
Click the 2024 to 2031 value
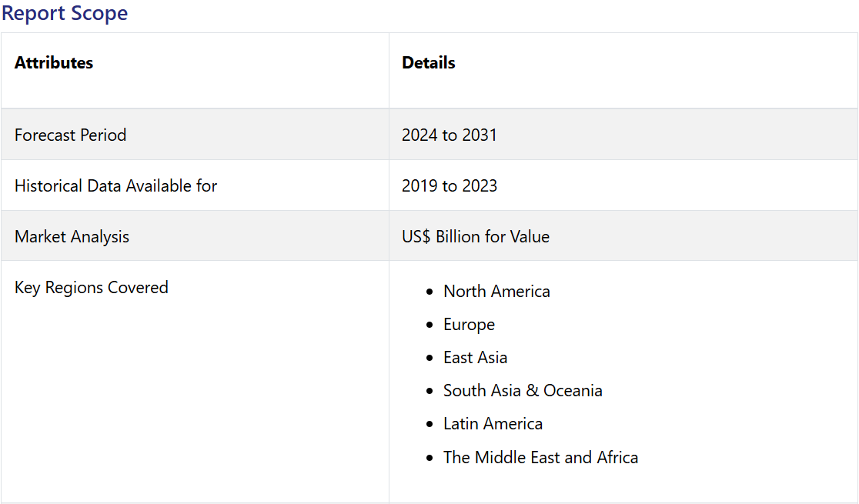point(450,135)
